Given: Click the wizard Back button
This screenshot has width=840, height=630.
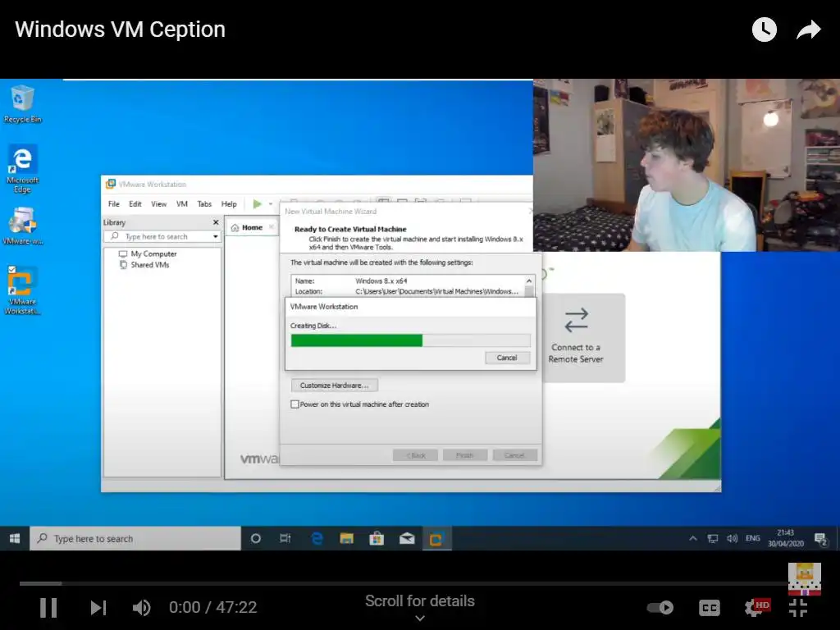Looking at the screenshot, I should pyautogui.click(x=415, y=455).
